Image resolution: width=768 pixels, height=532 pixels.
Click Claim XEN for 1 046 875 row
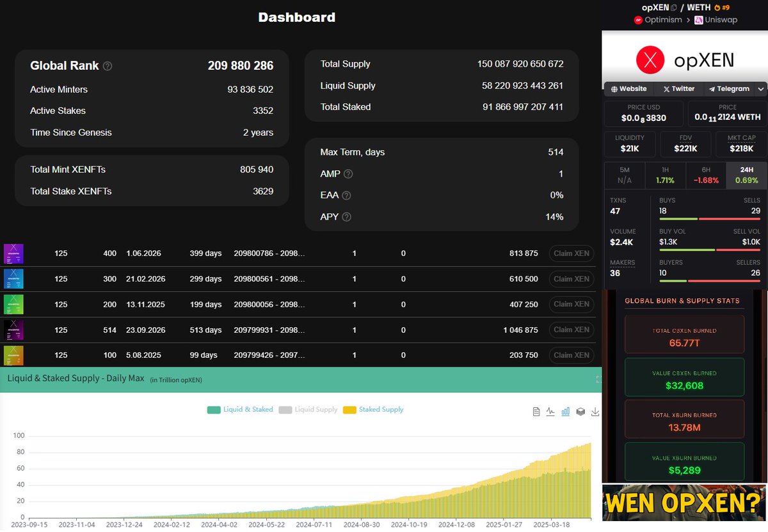572,330
